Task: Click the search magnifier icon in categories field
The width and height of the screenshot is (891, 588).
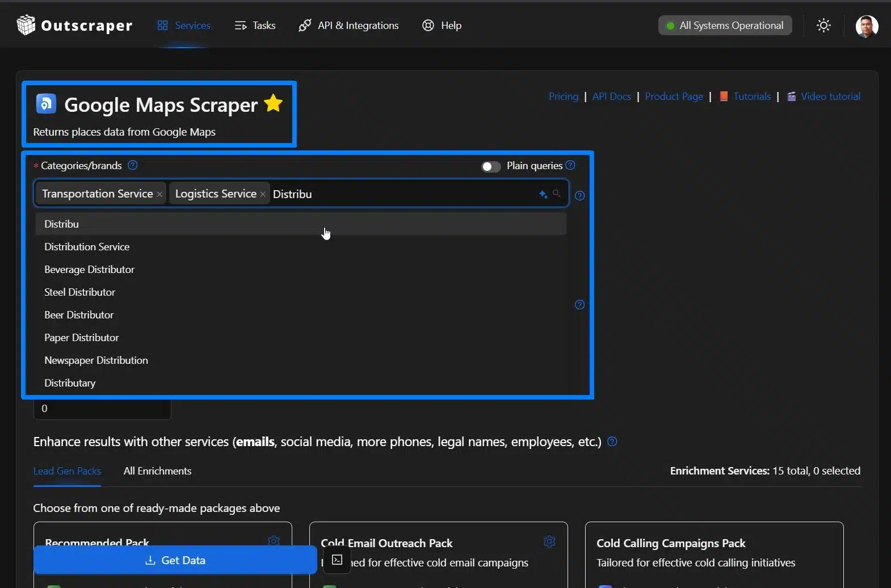Action: point(557,194)
